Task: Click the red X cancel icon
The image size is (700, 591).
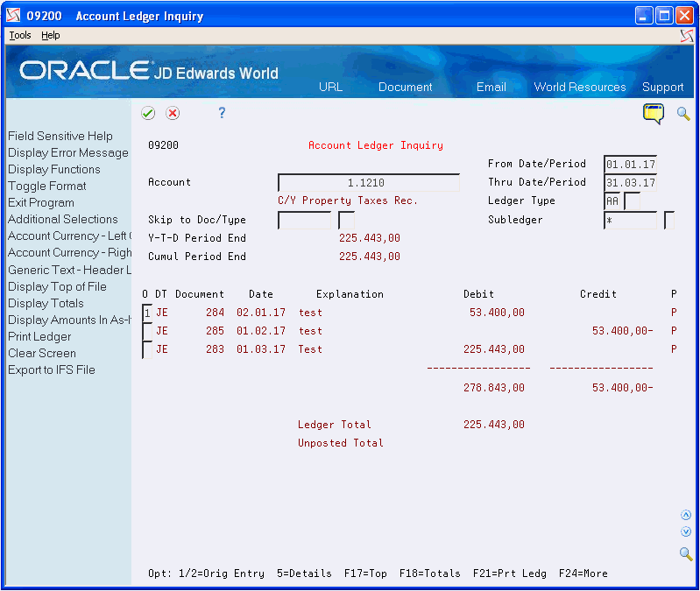Action: (173, 113)
